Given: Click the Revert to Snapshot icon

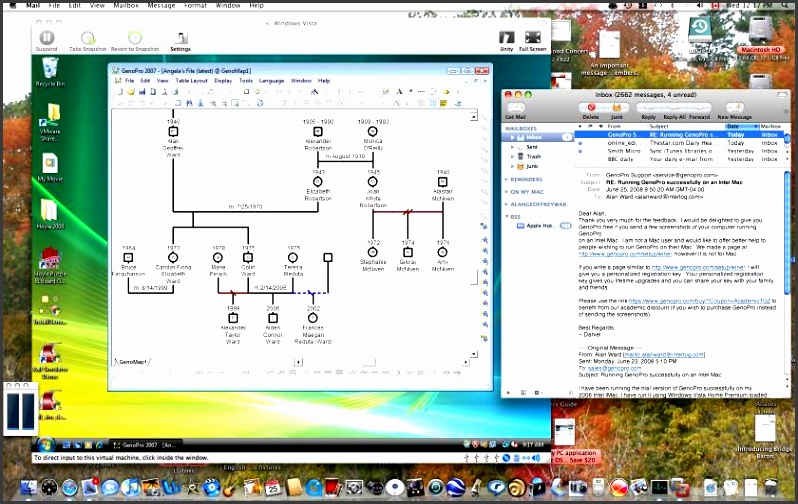Looking at the screenshot, I should tap(135, 38).
